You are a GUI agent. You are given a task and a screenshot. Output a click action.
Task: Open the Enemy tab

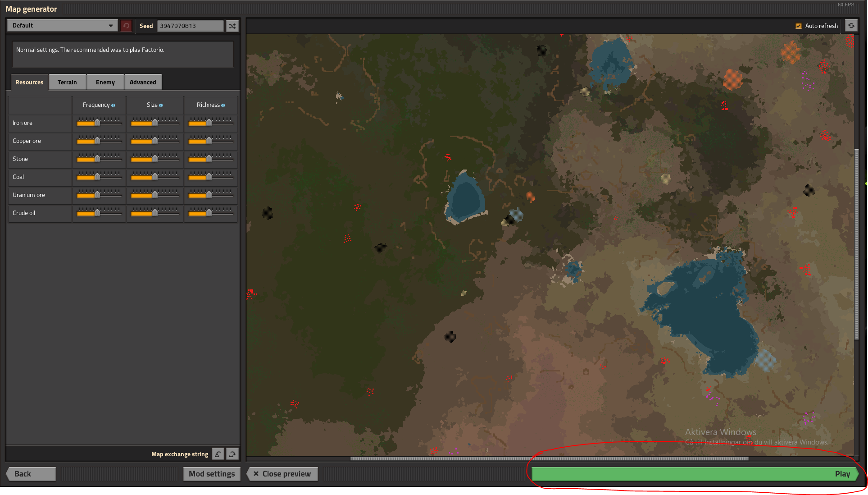[x=105, y=82]
